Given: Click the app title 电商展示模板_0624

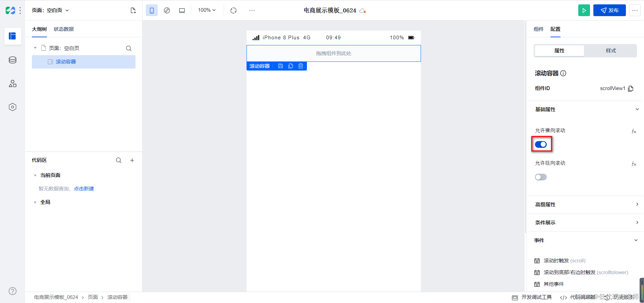Looking at the screenshot, I should click(x=330, y=10).
